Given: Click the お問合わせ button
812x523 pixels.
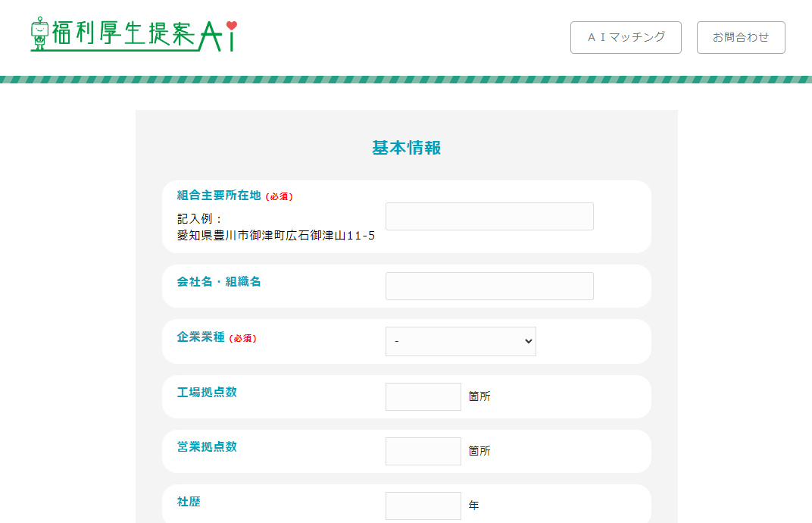Looking at the screenshot, I should tap(741, 37).
